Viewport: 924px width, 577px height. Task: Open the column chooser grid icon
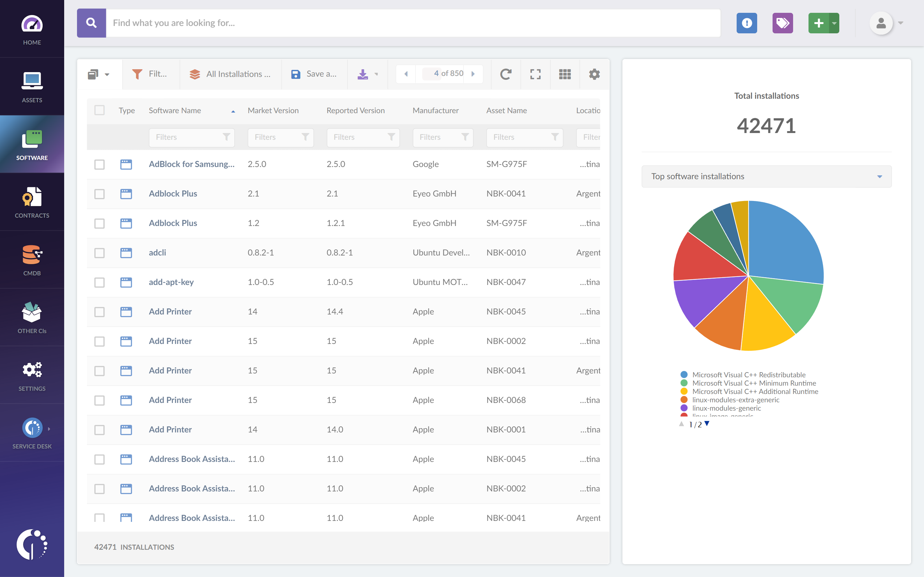565,74
